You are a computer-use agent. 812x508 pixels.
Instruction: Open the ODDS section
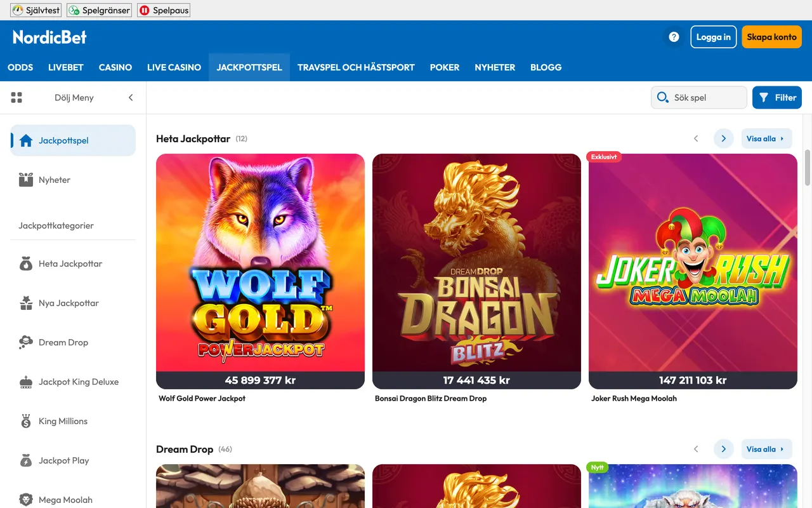pyautogui.click(x=20, y=67)
